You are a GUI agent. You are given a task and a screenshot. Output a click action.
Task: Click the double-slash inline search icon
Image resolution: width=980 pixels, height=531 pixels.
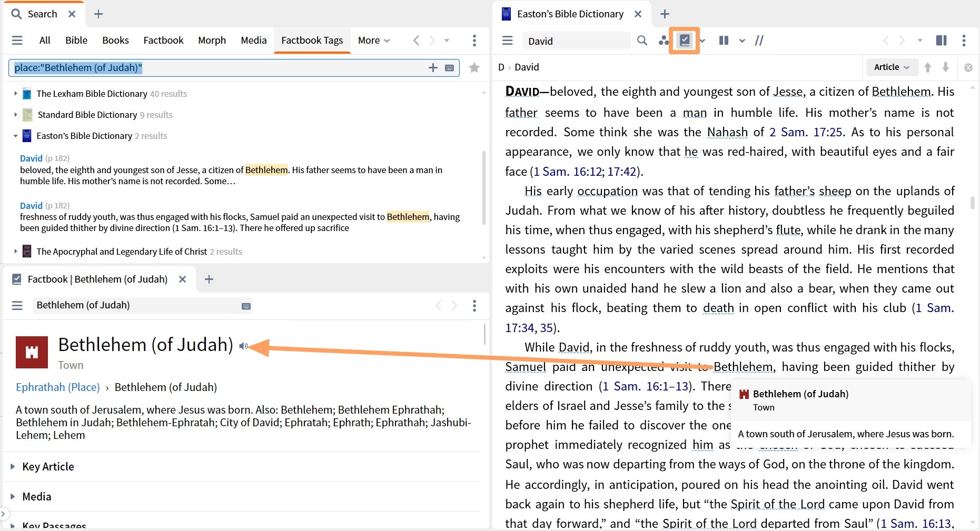point(759,41)
